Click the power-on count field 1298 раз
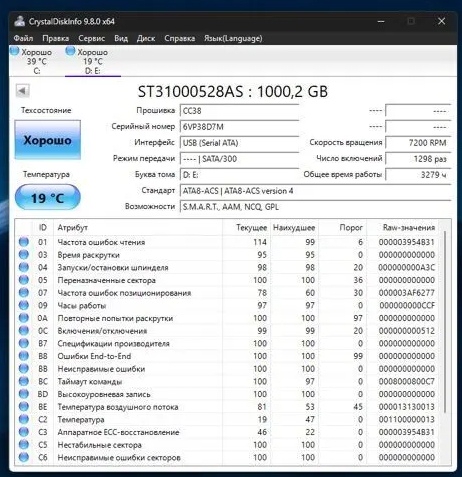Screen dimensions: 462x477 click(418, 159)
